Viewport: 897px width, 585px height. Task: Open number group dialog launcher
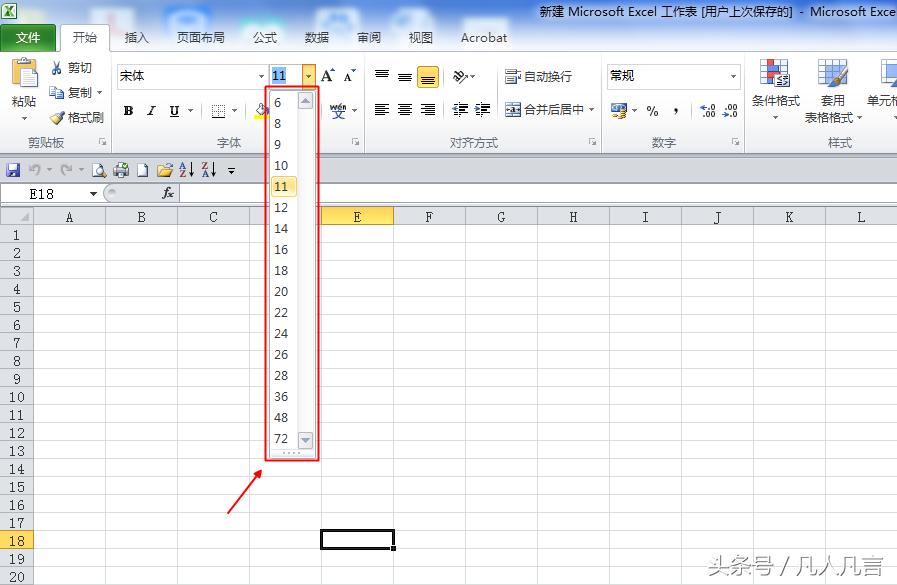[735, 142]
